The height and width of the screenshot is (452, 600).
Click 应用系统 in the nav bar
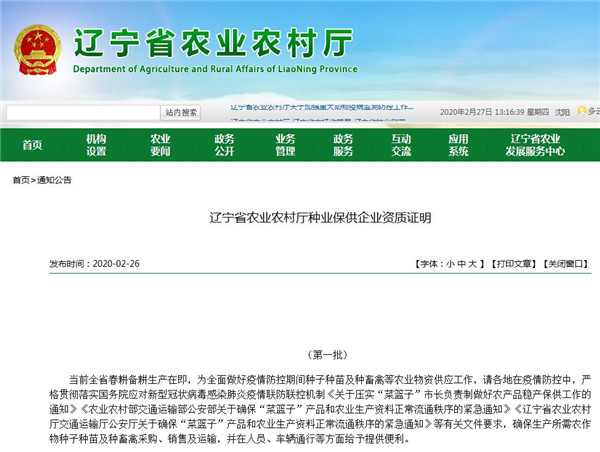tap(458, 145)
